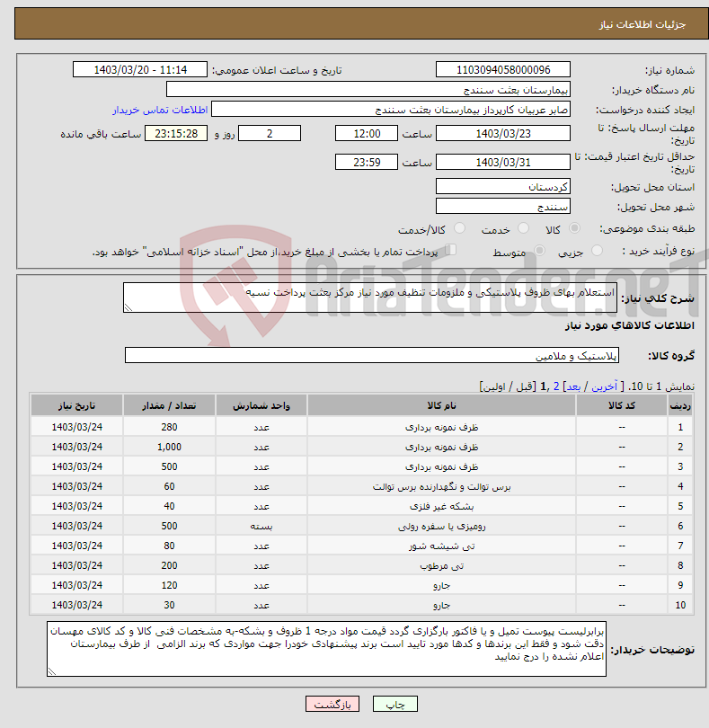Click the نام دستگاه خریدار field
Image resolution: width=709 pixels, height=728 pixels.
tap(368, 90)
